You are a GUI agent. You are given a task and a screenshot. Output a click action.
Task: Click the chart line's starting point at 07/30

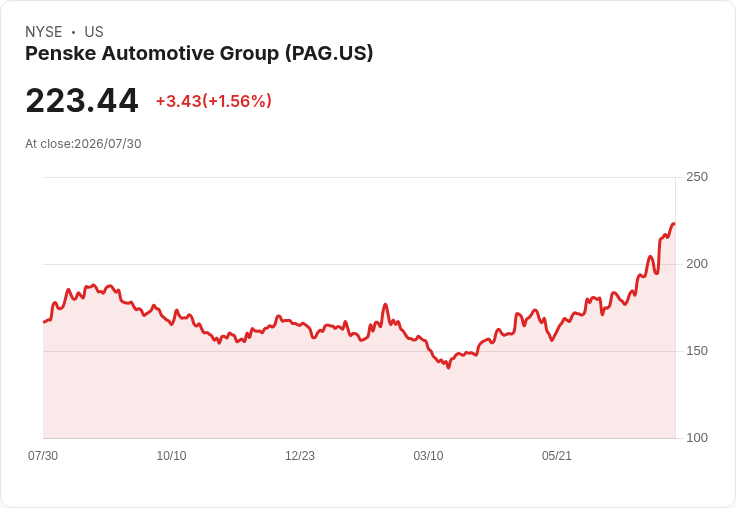coord(44,323)
